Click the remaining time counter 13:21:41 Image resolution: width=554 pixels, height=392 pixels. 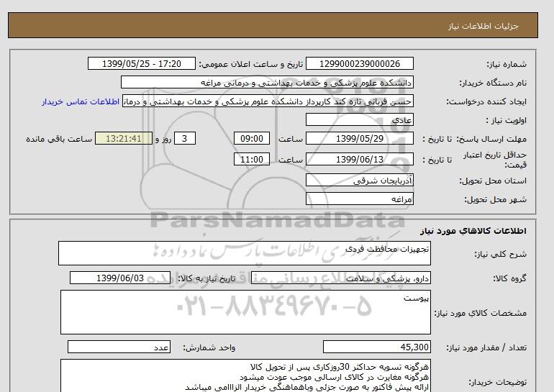124,138
